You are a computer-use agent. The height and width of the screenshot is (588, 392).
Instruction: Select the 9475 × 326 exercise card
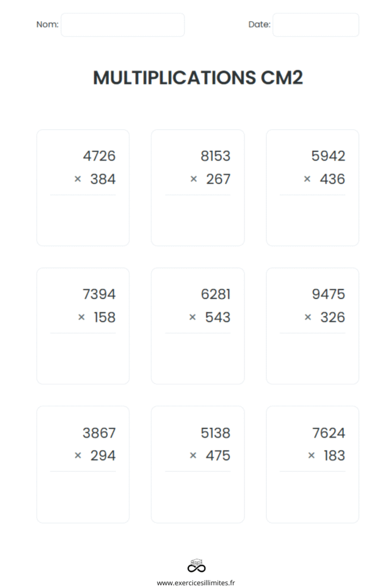[313, 326]
